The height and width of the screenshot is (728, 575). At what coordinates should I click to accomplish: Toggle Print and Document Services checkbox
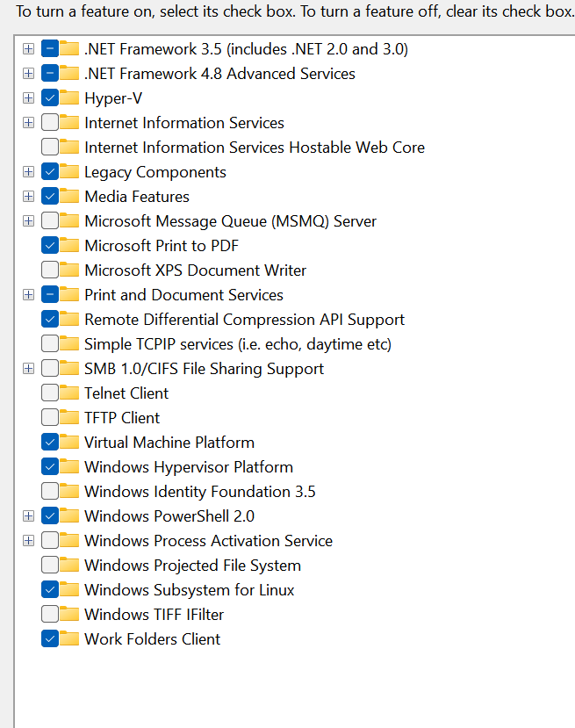coord(50,295)
